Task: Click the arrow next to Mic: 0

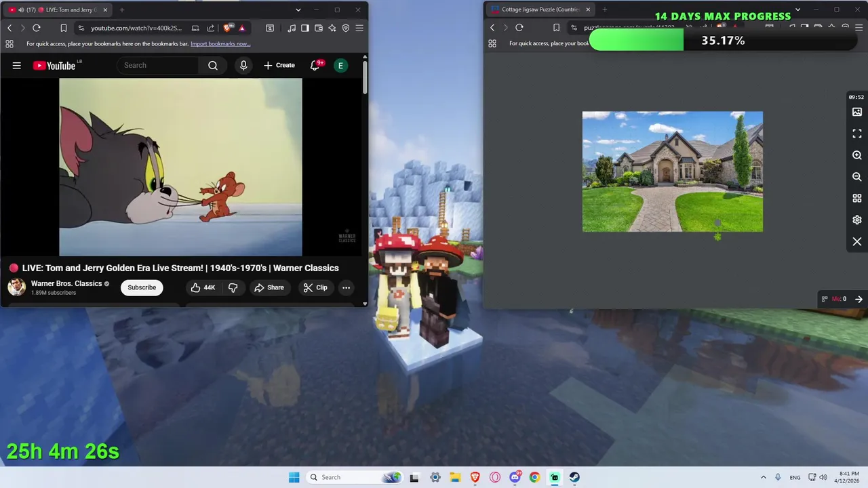Action: pyautogui.click(x=859, y=299)
